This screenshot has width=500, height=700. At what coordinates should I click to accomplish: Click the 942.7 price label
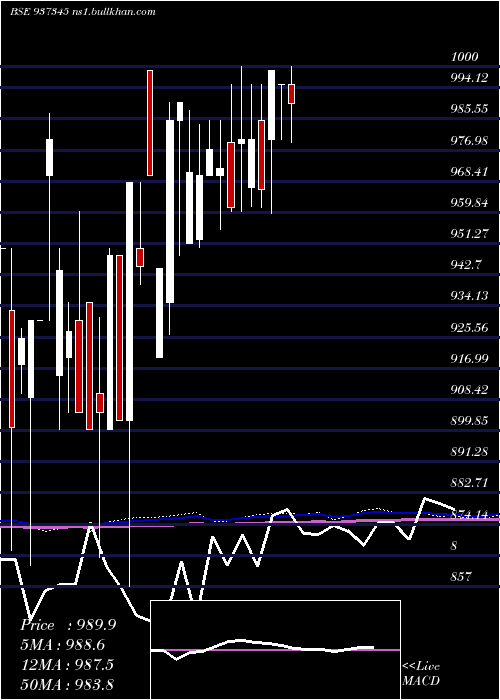pyautogui.click(x=466, y=265)
